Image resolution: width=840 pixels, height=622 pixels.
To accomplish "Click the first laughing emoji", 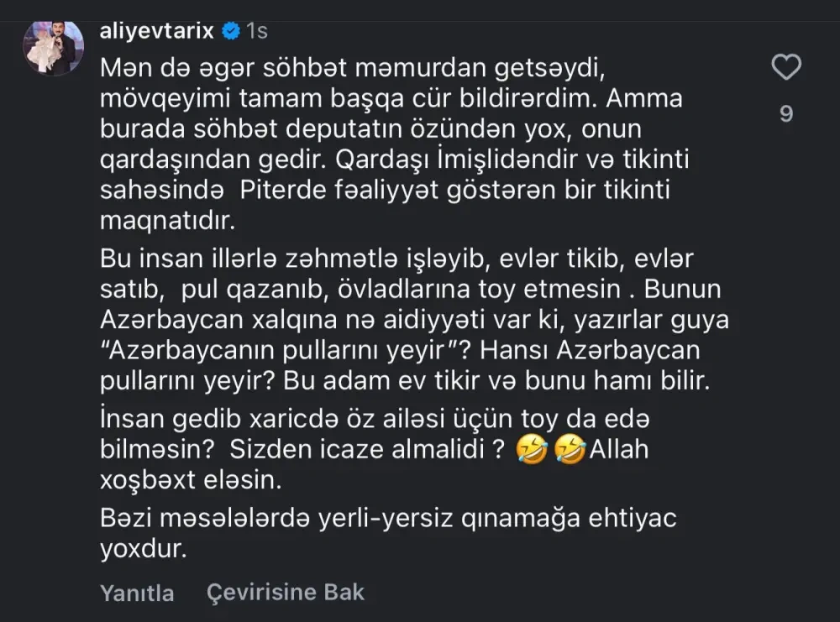I will pos(531,451).
